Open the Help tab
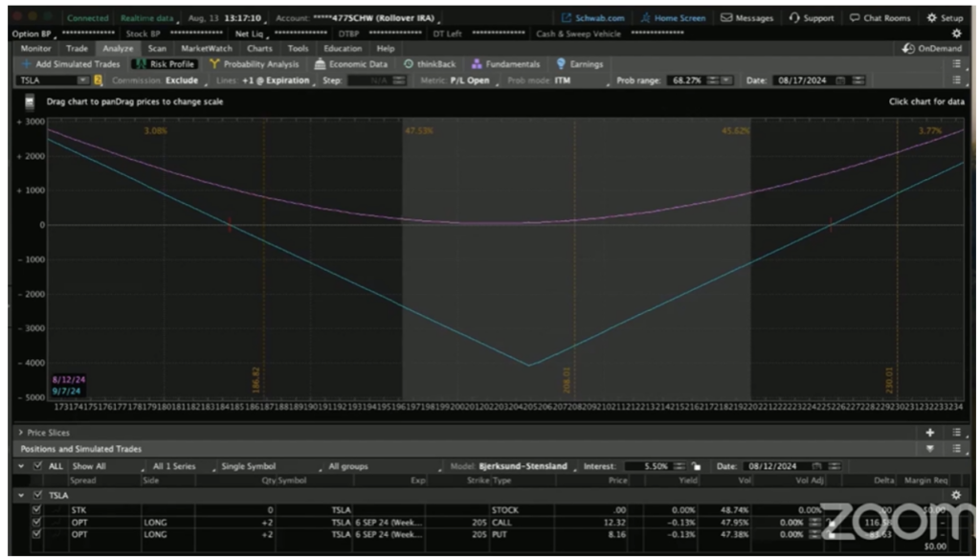The height and width of the screenshot is (560, 980). pyautogui.click(x=386, y=48)
